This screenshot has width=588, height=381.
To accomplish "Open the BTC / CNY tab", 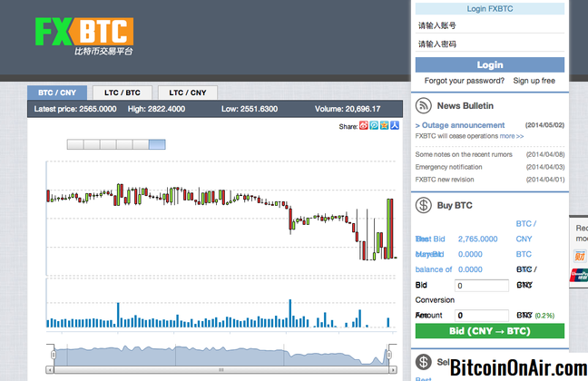I will tap(57, 93).
